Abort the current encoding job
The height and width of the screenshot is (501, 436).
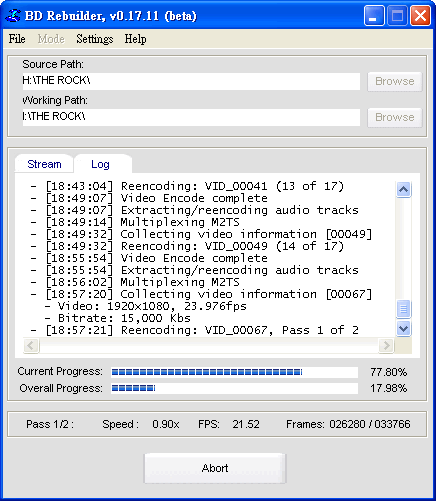215,468
